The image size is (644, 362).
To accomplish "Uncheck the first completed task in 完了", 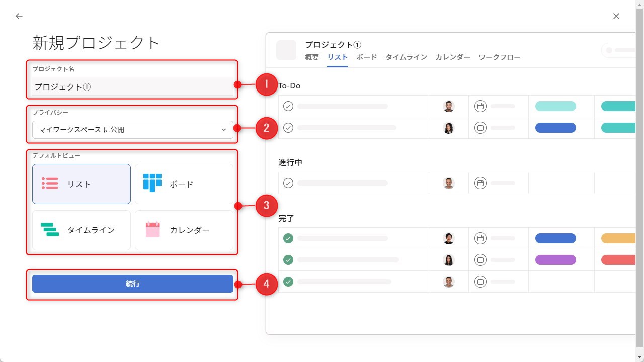I will 288,238.
